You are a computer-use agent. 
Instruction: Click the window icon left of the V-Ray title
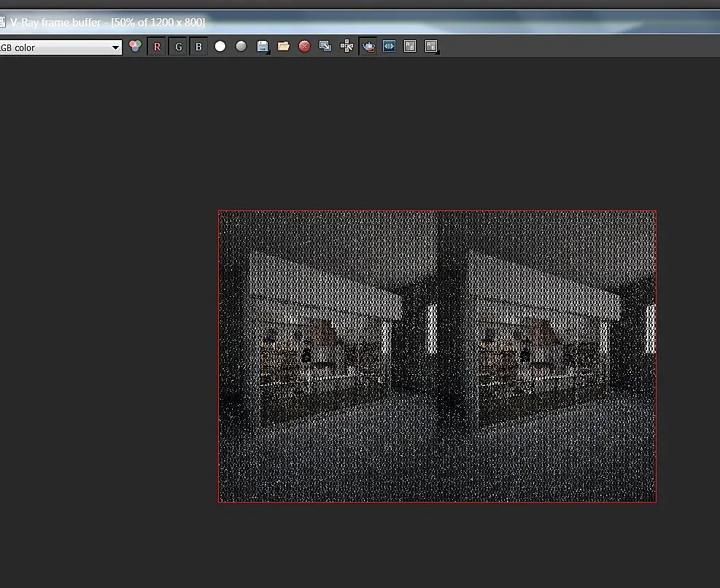tap(2, 23)
